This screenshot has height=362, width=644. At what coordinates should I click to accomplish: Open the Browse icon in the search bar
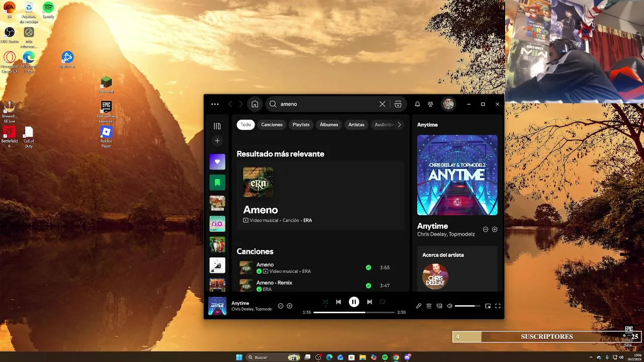click(x=398, y=104)
